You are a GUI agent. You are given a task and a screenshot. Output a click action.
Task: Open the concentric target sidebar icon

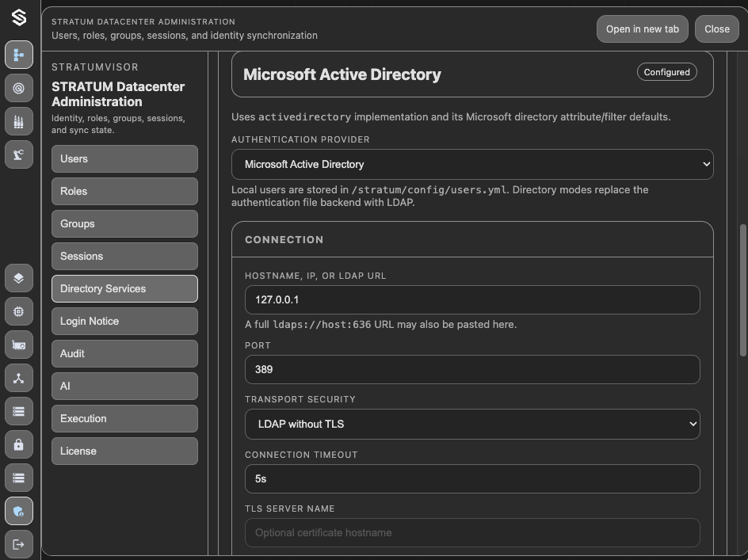coord(19,88)
